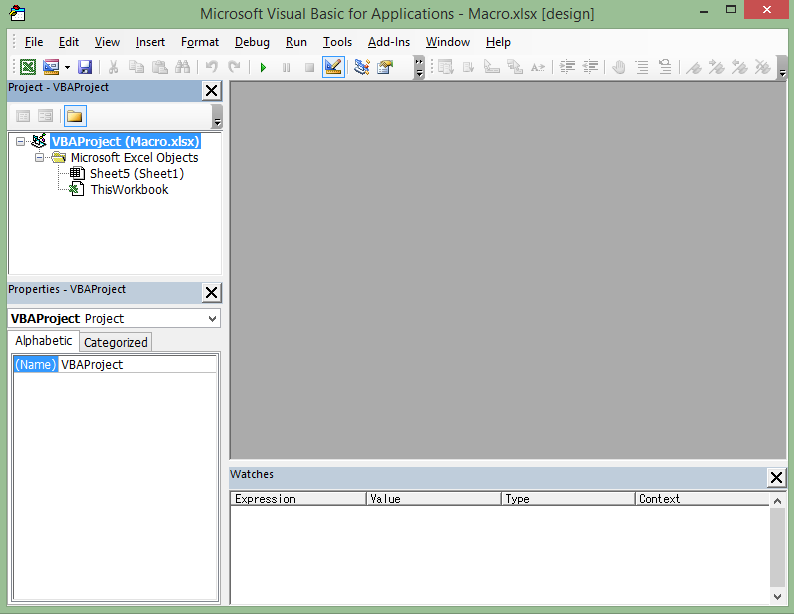Screen dimensions: 794x614
Task: Switch to the Alphabetic tab
Action: (44, 341)
